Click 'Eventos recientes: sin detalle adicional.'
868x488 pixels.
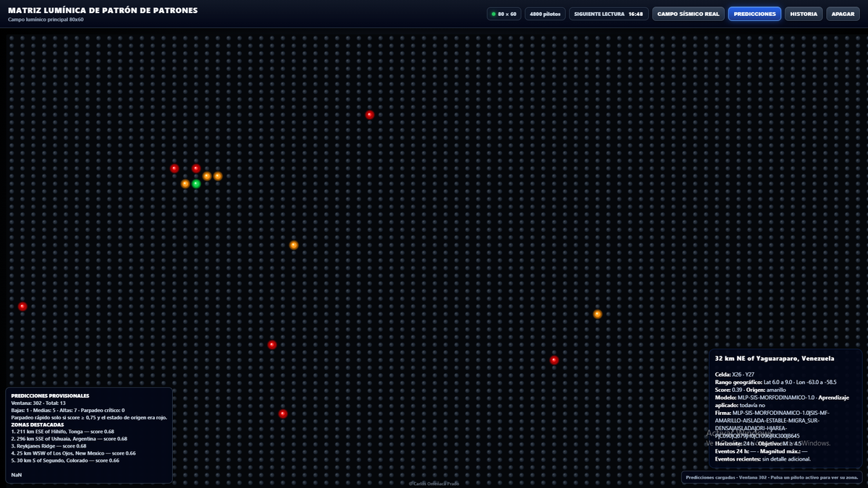coord(762,458)
